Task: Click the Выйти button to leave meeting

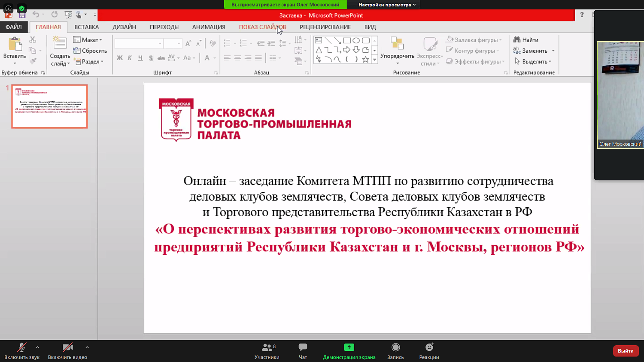Action: click(626, 350)
